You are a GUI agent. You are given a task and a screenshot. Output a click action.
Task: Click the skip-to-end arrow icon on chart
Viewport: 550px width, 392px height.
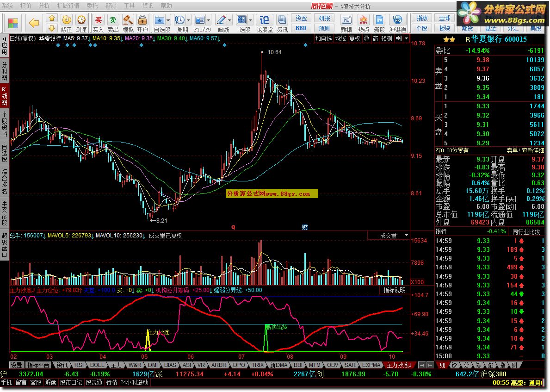tap(398, 38)
